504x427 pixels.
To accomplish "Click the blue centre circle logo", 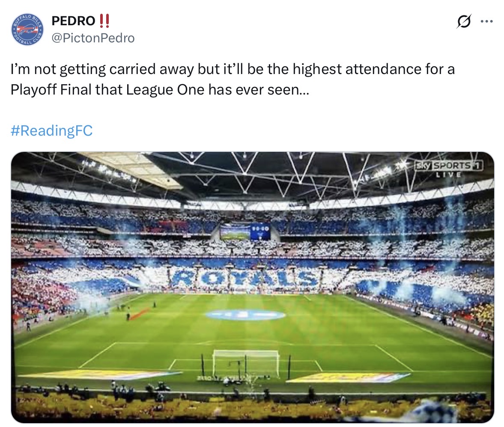I will pos(245,315).
